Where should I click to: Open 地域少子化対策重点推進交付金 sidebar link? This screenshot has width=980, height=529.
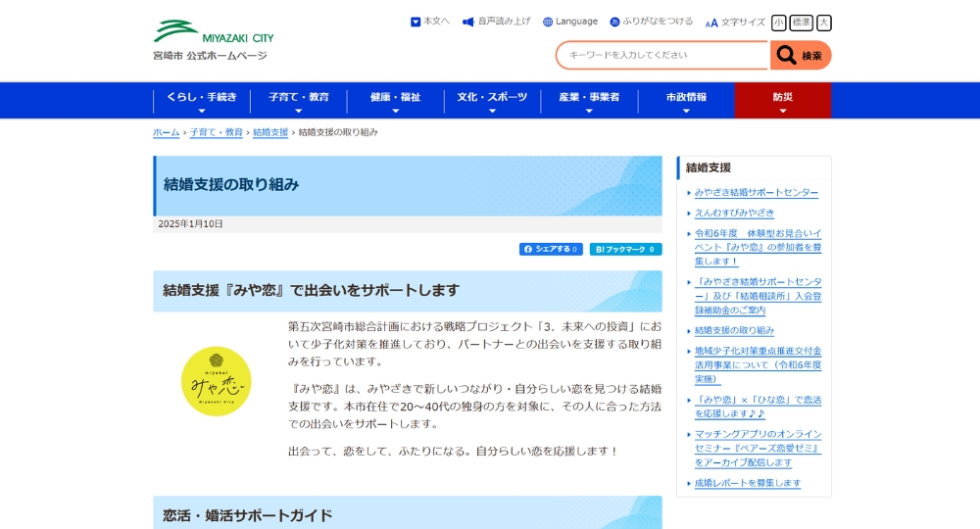coord(759,364)
